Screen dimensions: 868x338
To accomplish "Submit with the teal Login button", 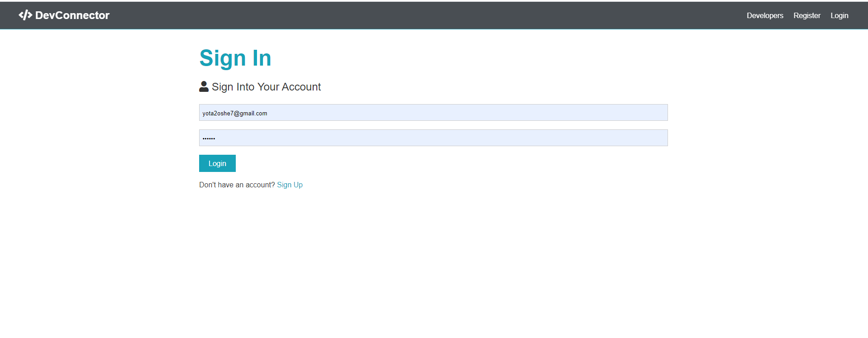I will (217, 163).
